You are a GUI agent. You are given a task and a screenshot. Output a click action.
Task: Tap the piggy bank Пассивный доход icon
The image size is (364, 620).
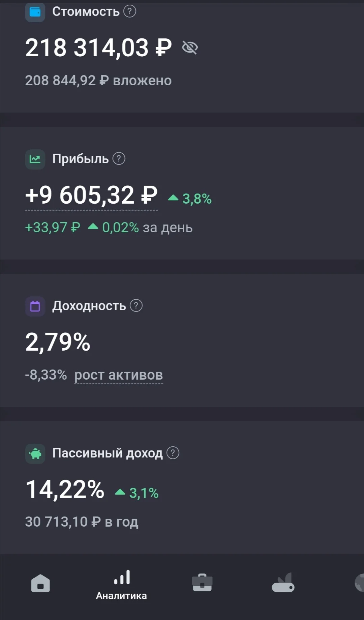click(35, 454)
